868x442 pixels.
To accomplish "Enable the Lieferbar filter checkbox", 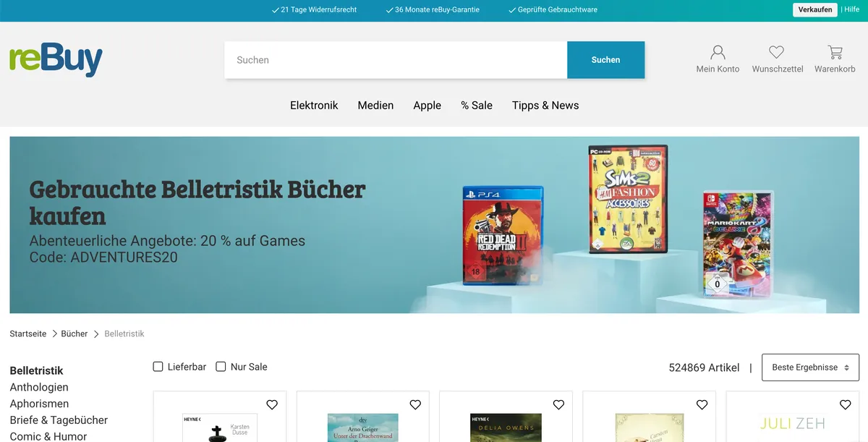I will (x=158, y=367).
